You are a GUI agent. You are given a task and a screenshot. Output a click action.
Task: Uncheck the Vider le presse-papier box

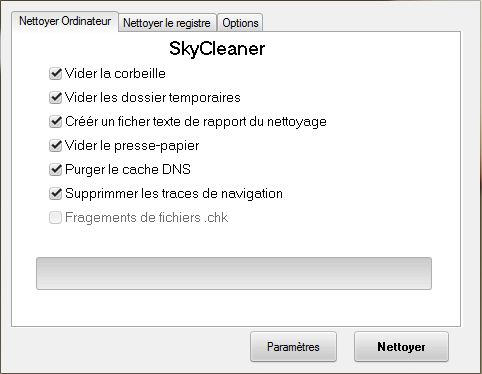tap(55, 146)
